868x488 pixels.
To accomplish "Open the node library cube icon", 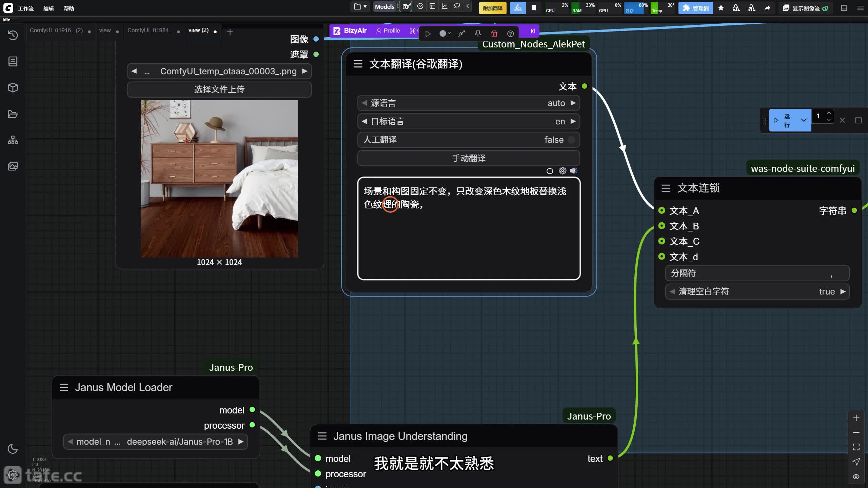I will [x=13, y=88].
